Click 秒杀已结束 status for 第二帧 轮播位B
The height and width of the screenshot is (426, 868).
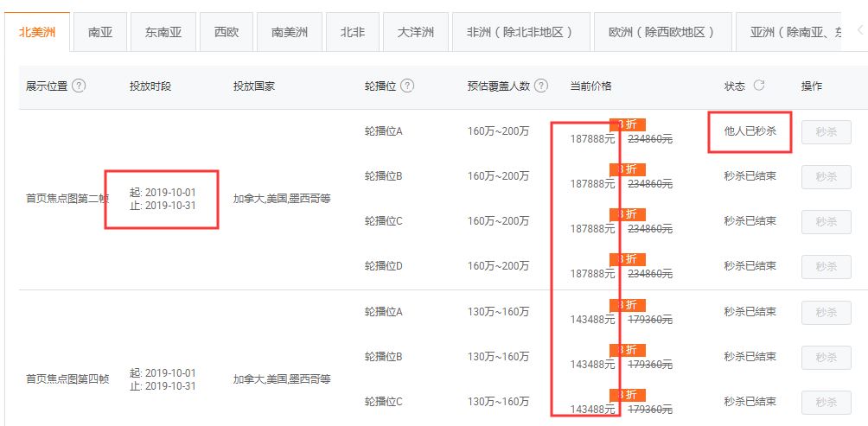pyautogui.click(x=750, y=176)
